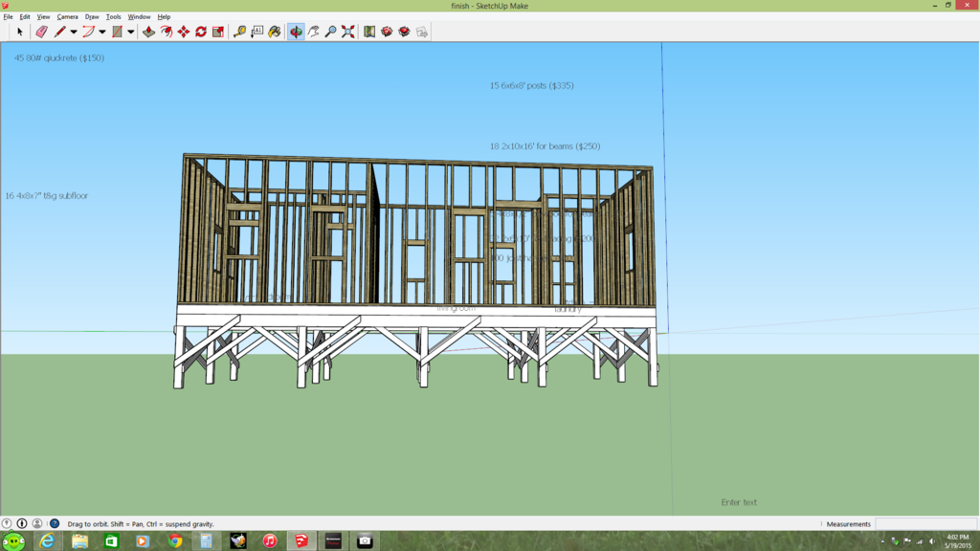Choose the Rotate tool

[201, 32]
